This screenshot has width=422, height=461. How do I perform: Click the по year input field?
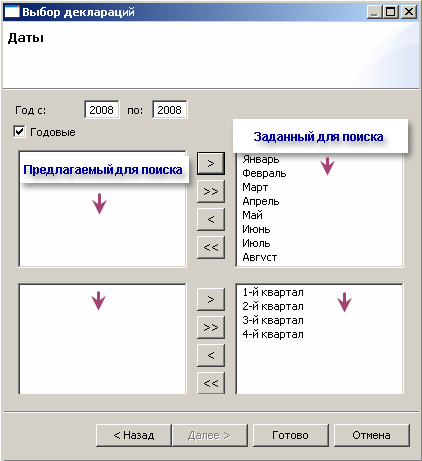170,110
